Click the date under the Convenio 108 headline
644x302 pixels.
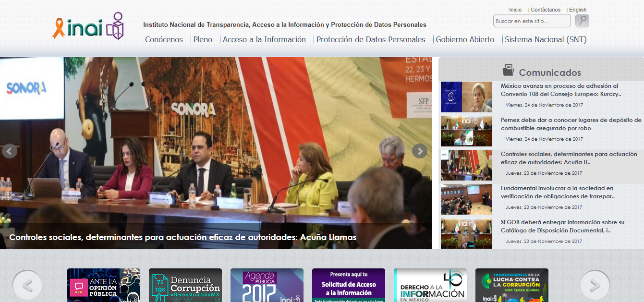pyautogui.click(x=544, y=105)
